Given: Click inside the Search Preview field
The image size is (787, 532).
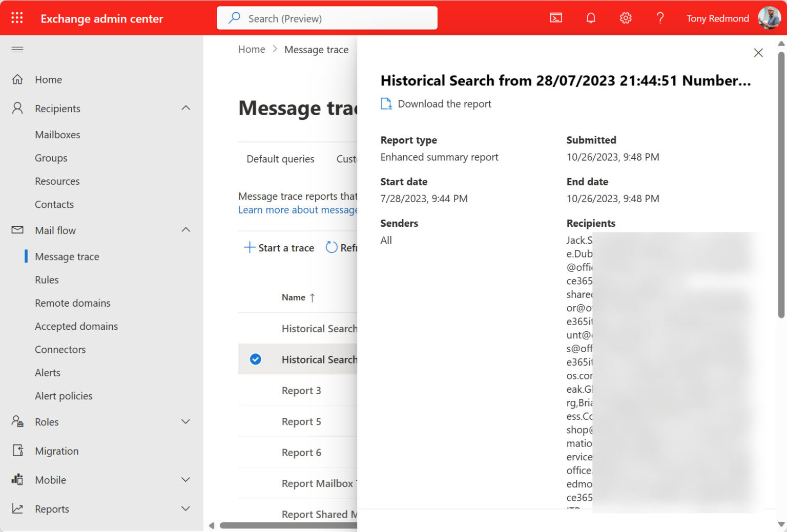Looking at the screenshot, I should coord(327,18).
